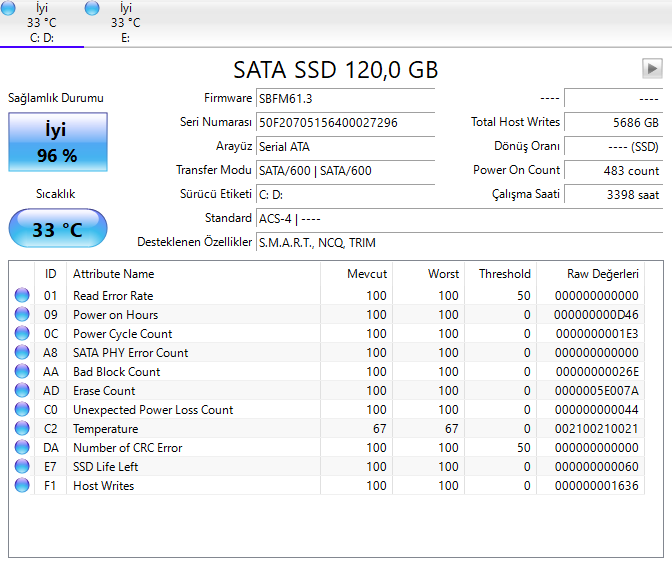Select the C: D: drive tab

pyautogui.click(x=42, y=23)
